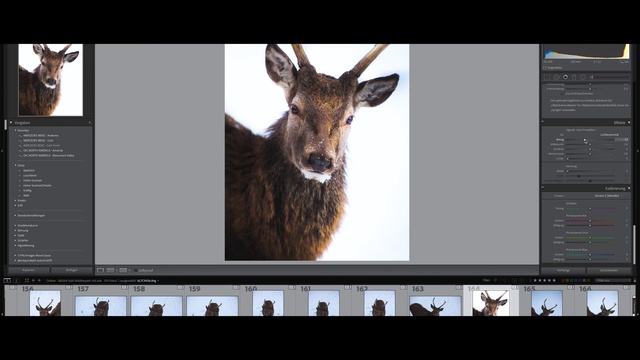Apply the Hoher Kontrast preset
The width and height of the screenshot is (640, 360).
(32, 180)
